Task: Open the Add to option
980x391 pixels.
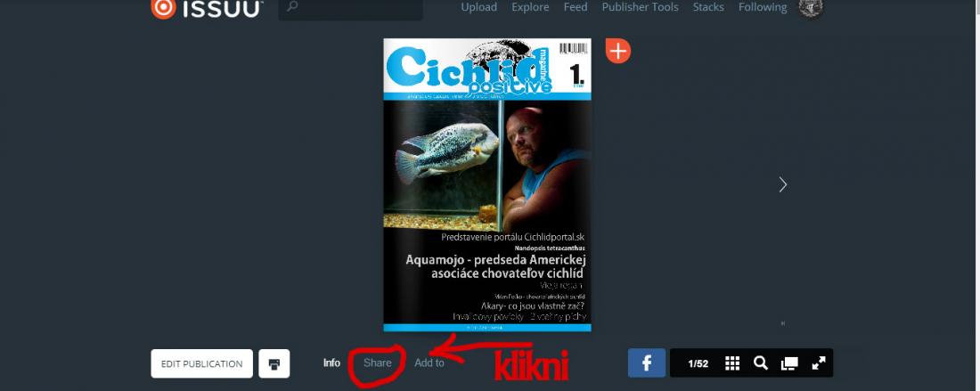Action: [429, 362]
